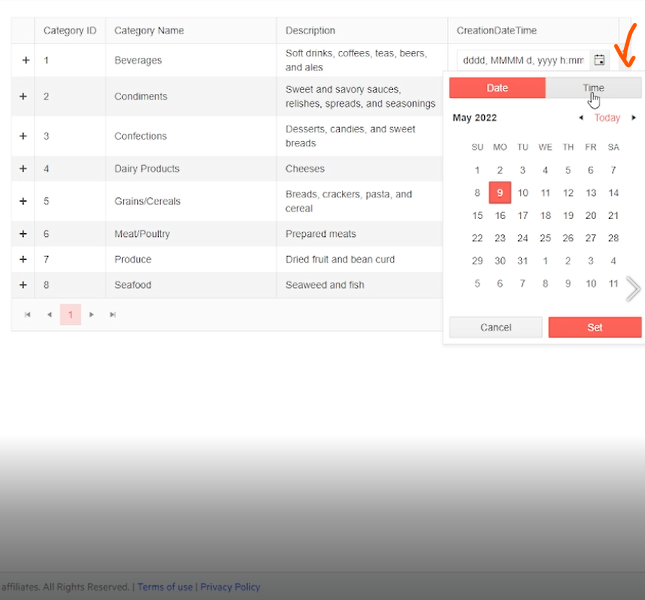
Task: Open Terms of use link
Action: pyautogui.click(x=165, y=587)
